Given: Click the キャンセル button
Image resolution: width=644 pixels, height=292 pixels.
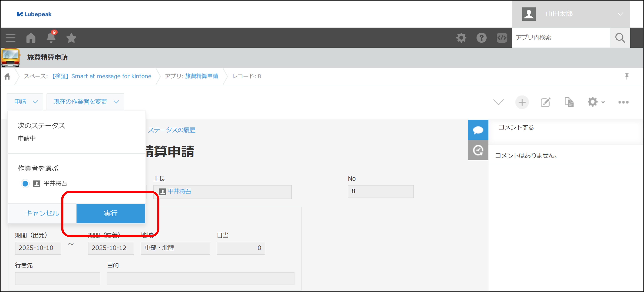Looking at the screenshot, I should (42, 213).
